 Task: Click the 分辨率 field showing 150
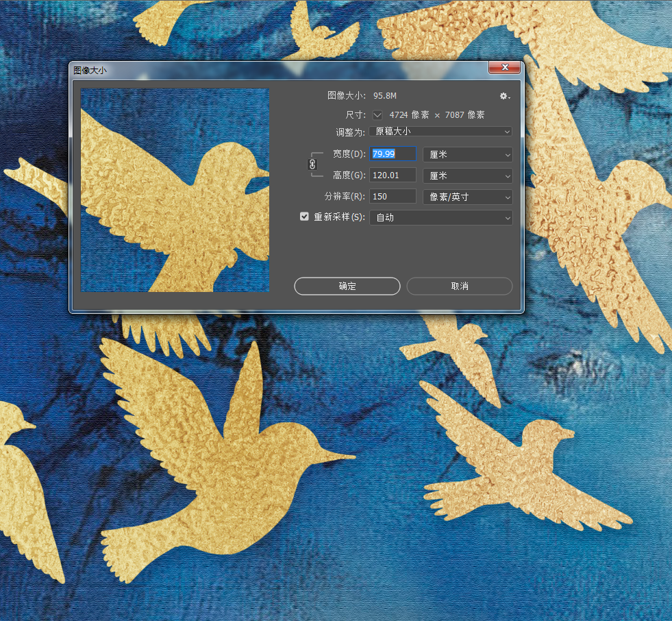[x=393, y=197]
